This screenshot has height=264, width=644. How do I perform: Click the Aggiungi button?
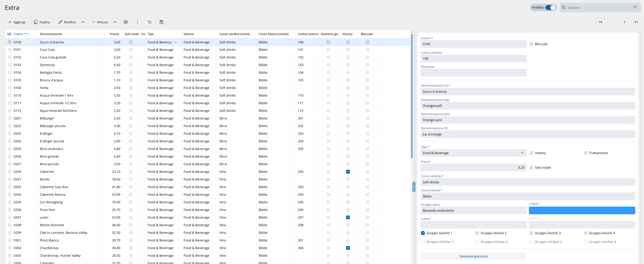click(17, 22)
